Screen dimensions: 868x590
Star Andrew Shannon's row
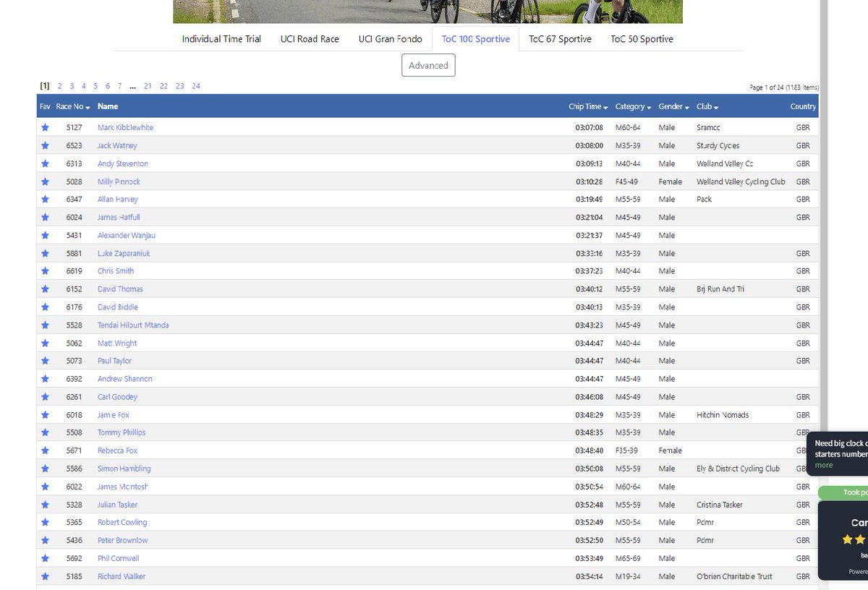tap(45, 378)
